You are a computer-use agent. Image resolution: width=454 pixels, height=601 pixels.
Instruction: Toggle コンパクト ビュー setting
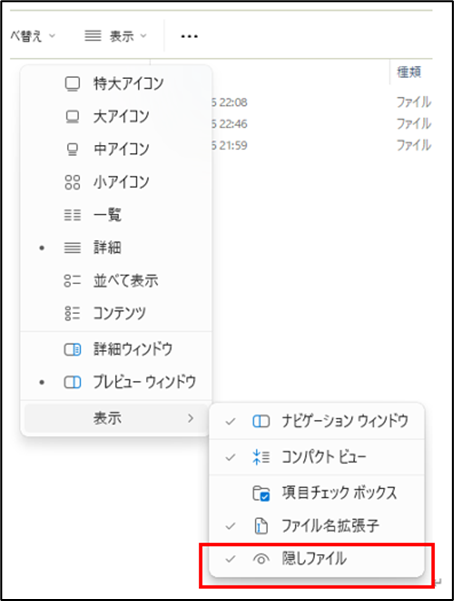pyautogui.click(x=317, y=457)
